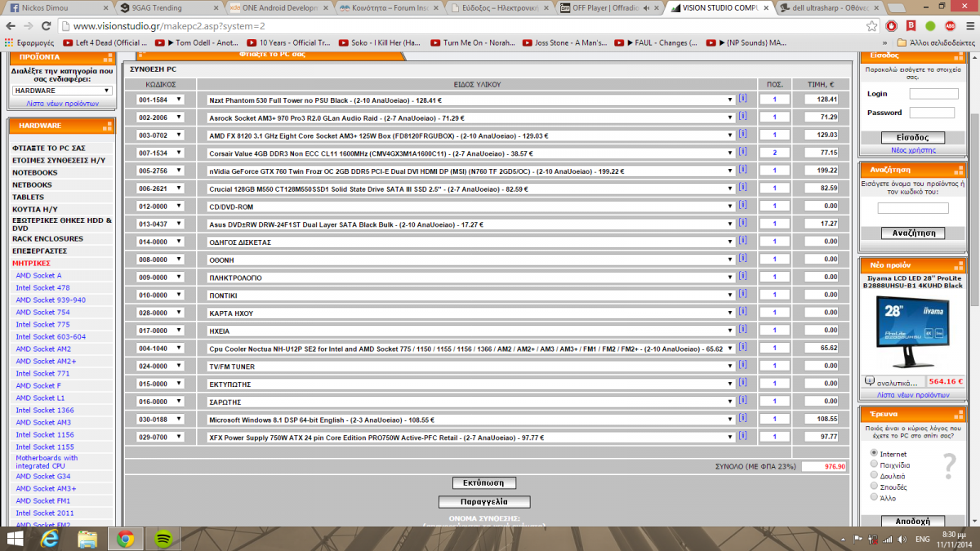Viewport: 980px width, 551px height.
Task: Choose the Σπουδές radio option
Action: pos(875,486)
